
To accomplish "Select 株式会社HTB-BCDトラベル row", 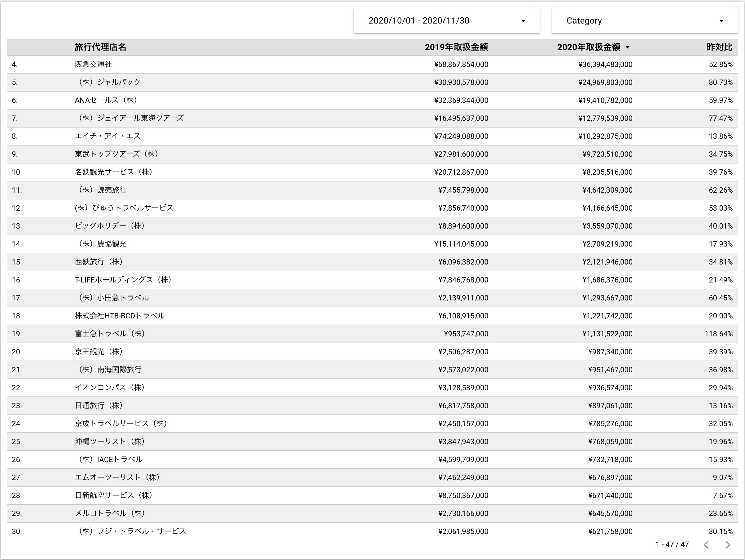I will click(372, 316).
